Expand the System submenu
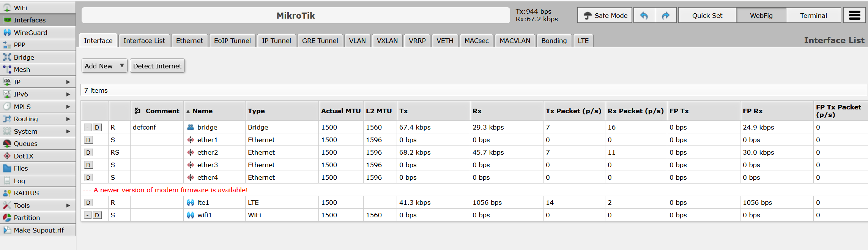 click(38, 131)
